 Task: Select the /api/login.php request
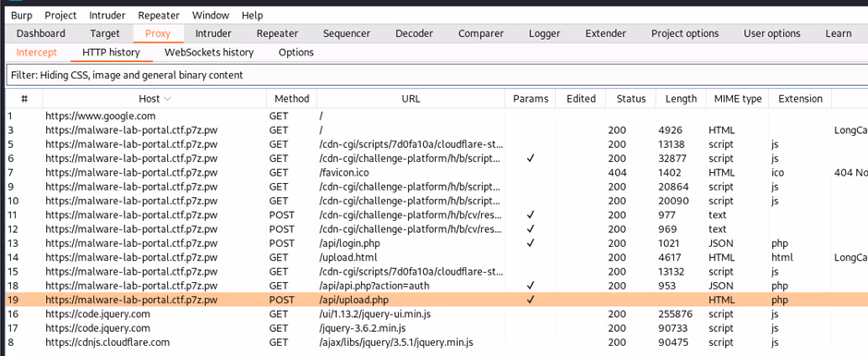click(x=436, y=243)
